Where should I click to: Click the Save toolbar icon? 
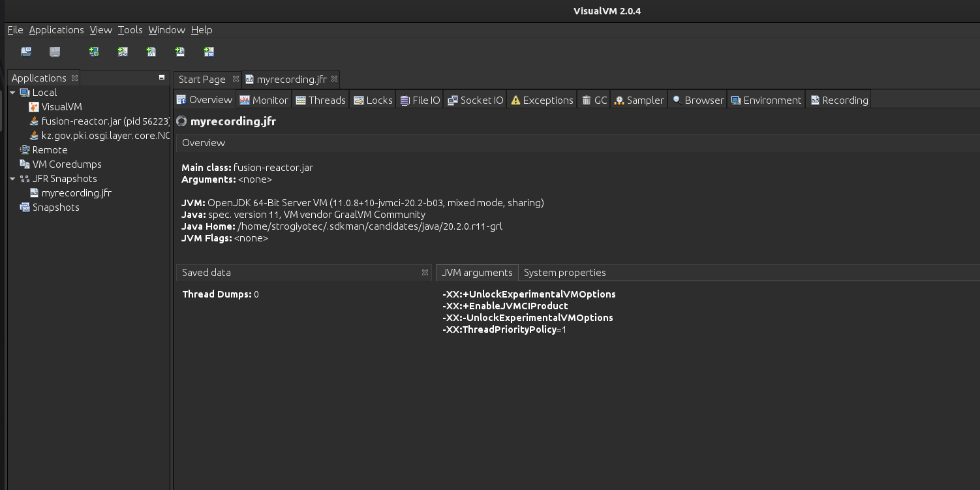(55, 52)
